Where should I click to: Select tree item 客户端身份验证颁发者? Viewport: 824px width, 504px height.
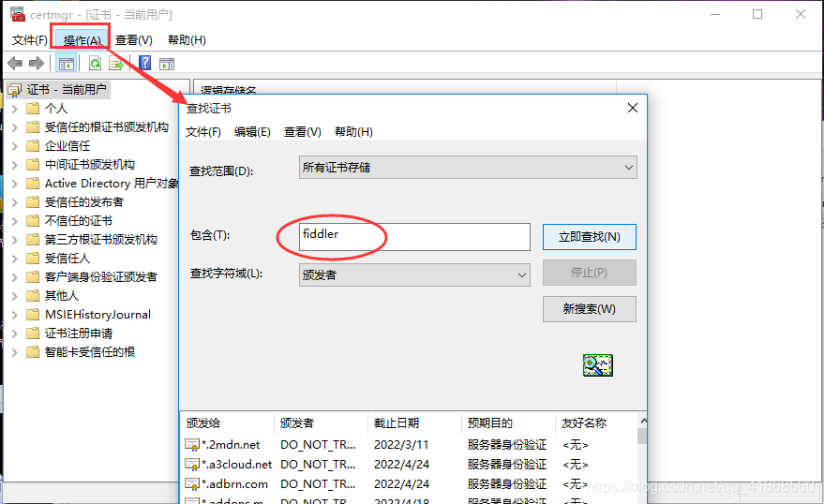[x=101, y=277]
